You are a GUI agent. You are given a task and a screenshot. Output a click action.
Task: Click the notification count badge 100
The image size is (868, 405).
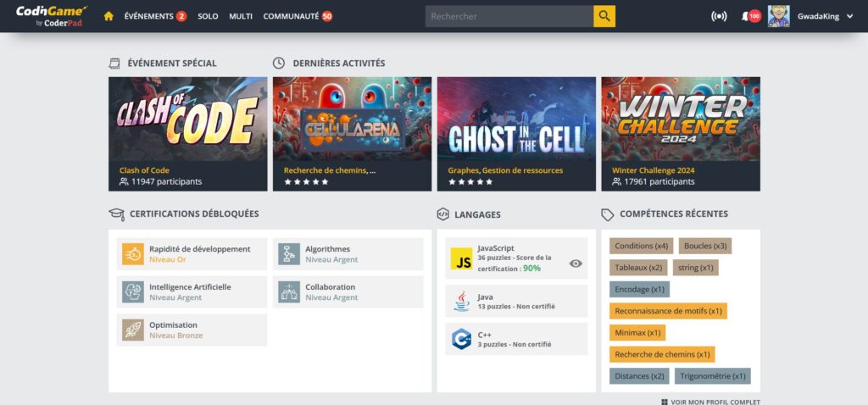click(x=754, y=17)
